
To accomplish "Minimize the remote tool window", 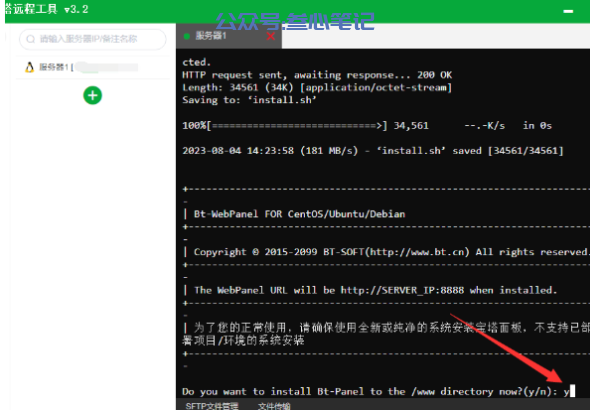I will tap(568, 11).
